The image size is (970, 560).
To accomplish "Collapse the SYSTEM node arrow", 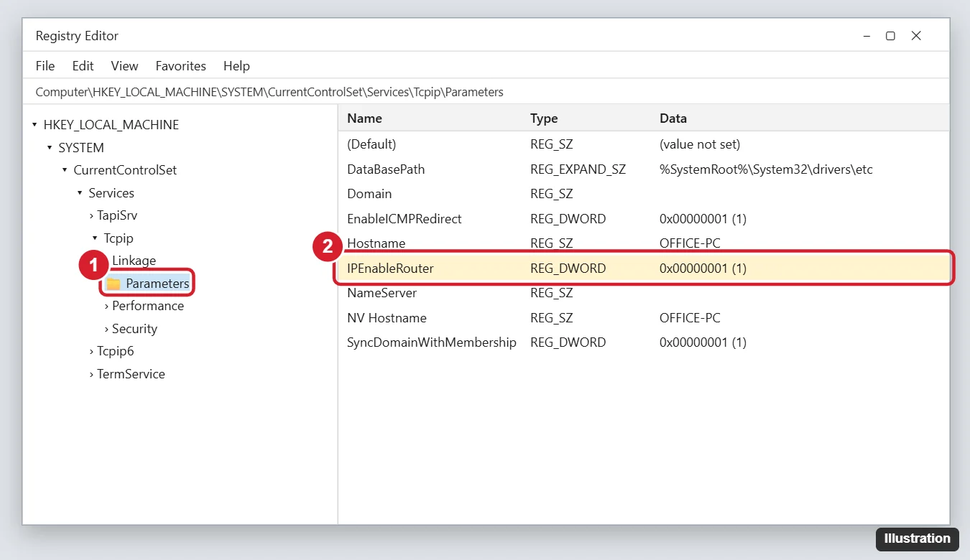I will click(x=50, y=148).
